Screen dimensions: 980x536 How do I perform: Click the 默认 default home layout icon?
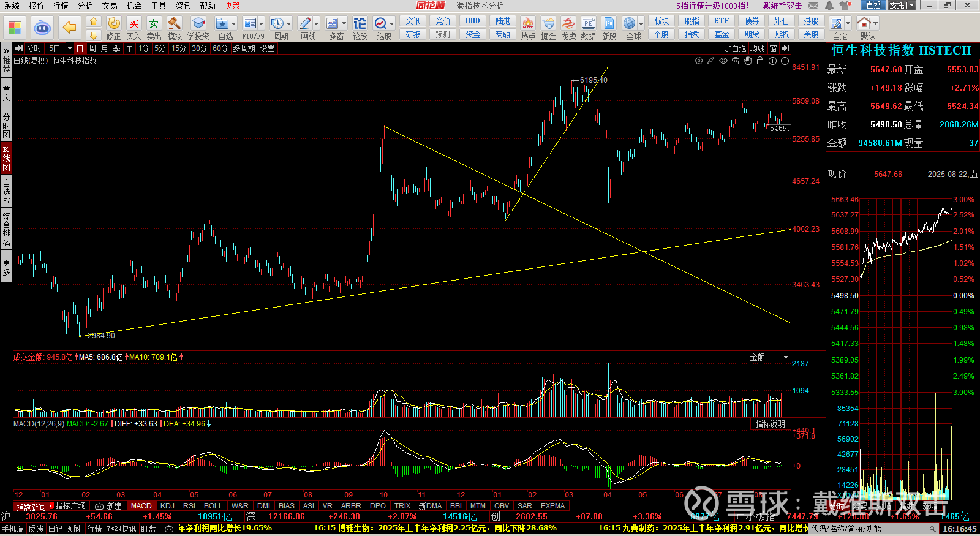(x=864, y=23)
